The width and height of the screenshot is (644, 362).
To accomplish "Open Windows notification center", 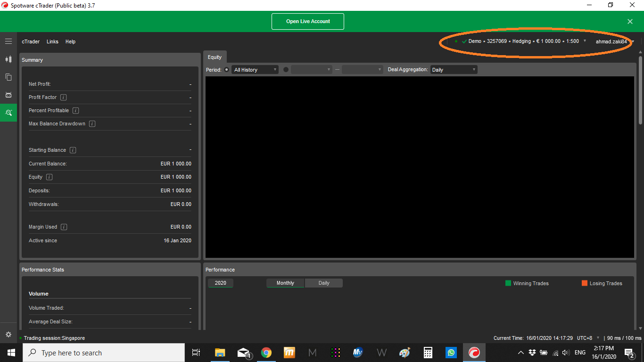I will coord(629,353).
